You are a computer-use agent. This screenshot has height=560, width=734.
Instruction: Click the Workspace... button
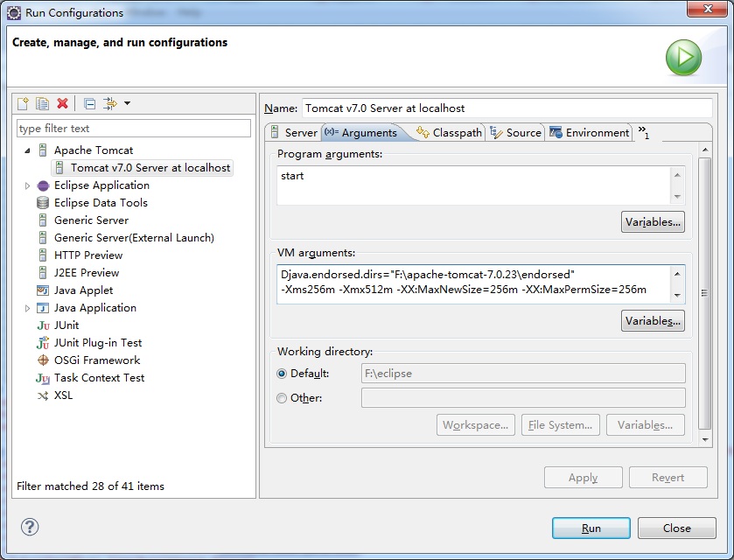[x=476, y=425]
